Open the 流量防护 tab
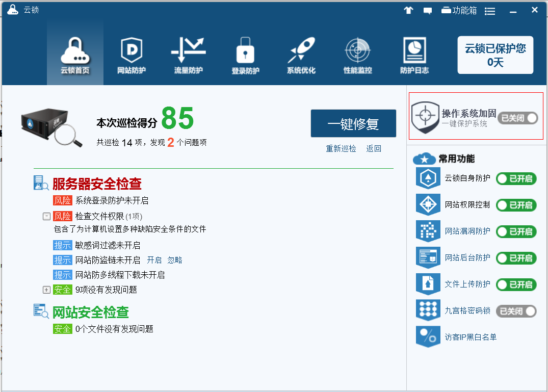Viewport: 548px width, 392px height. click(189, 56)
